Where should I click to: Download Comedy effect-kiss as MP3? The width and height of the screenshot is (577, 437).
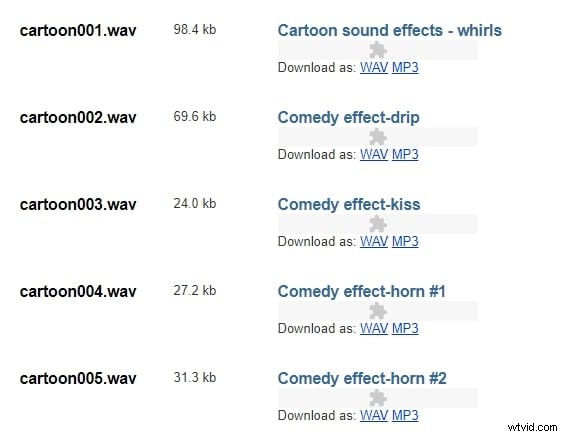pyautogui.click(x=405, y=241)
